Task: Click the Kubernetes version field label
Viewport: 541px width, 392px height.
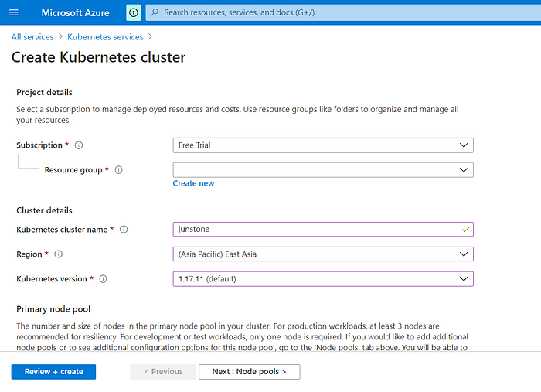Action: [x=52, y=279]
